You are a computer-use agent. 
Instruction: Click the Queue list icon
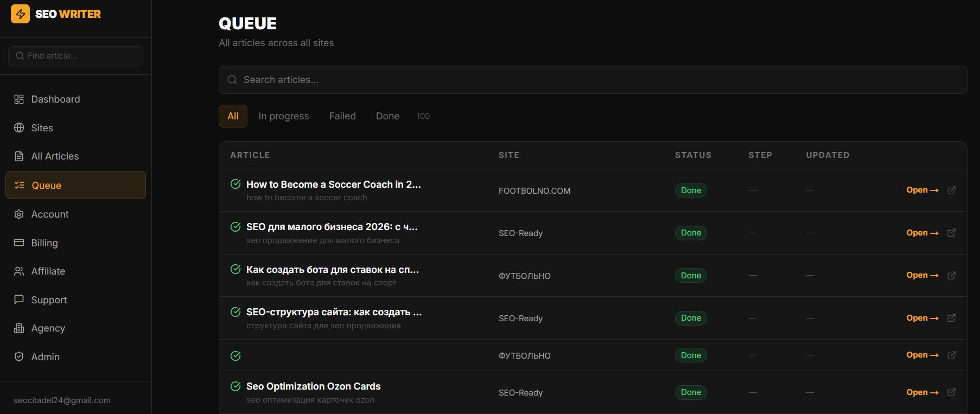click(20, 185)
